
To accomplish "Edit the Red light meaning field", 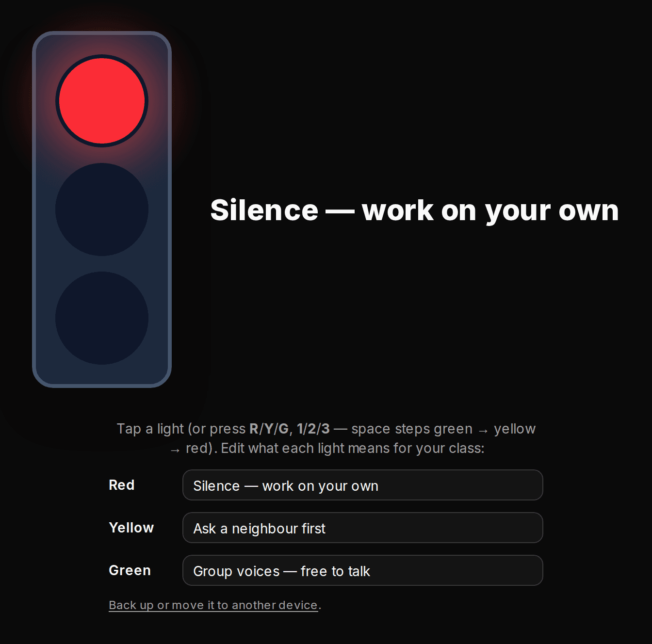I will click(x=362, y=485).
